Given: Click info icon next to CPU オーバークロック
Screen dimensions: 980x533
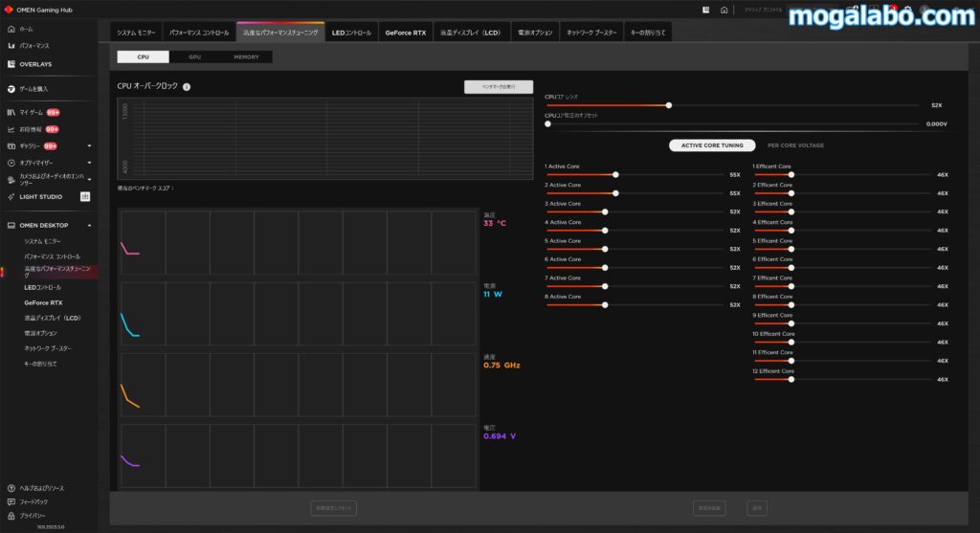Looking at the screenshot, I should tap(187, 87).
